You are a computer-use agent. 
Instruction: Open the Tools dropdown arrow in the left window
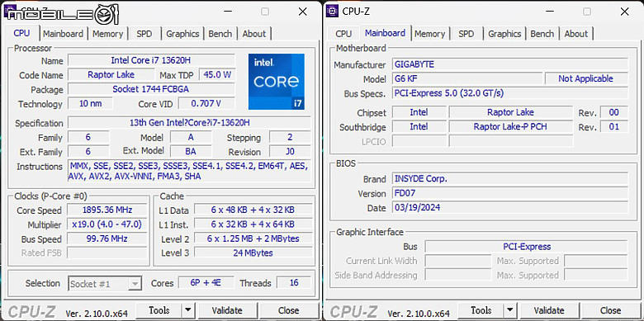pyautogui.click(x=187, y=310)
